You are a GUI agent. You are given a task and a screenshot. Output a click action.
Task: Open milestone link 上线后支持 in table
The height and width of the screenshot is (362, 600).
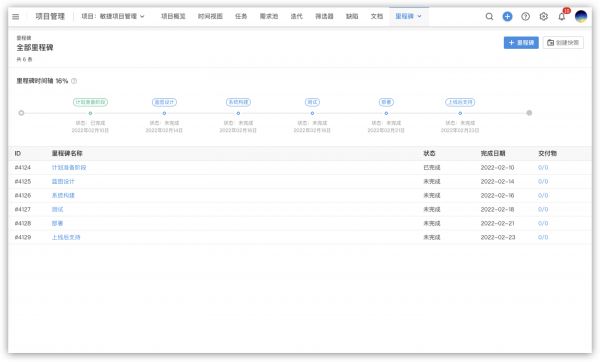click(x=66, y=237)
